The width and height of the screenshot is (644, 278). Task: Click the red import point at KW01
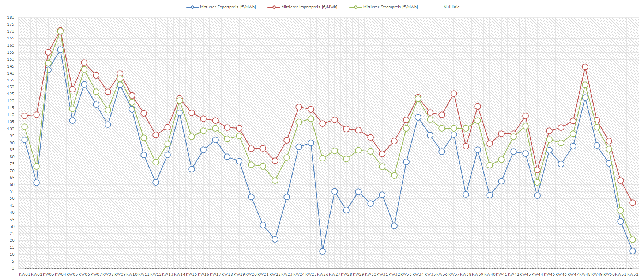(x=25, y=116)
